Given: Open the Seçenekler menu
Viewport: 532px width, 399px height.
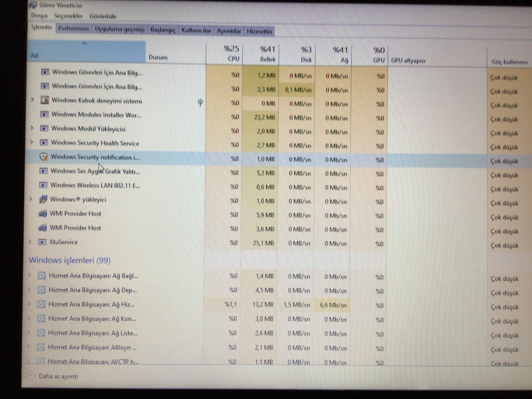Looking at the screenshot, I should coord(68,16).
